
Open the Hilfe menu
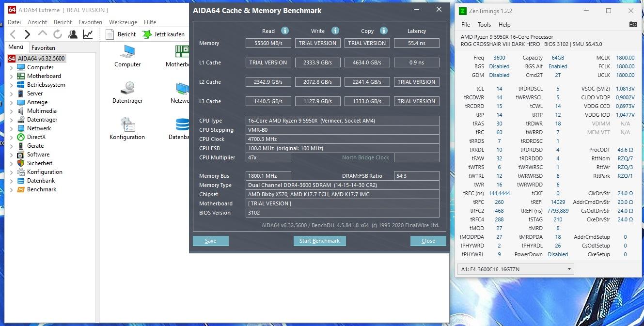click(150, 22)
